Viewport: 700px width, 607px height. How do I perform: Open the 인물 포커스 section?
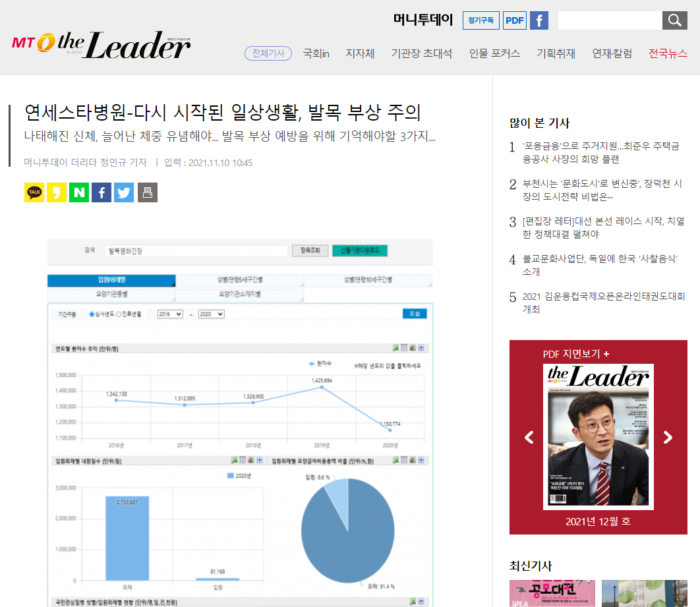click(494, 53)
